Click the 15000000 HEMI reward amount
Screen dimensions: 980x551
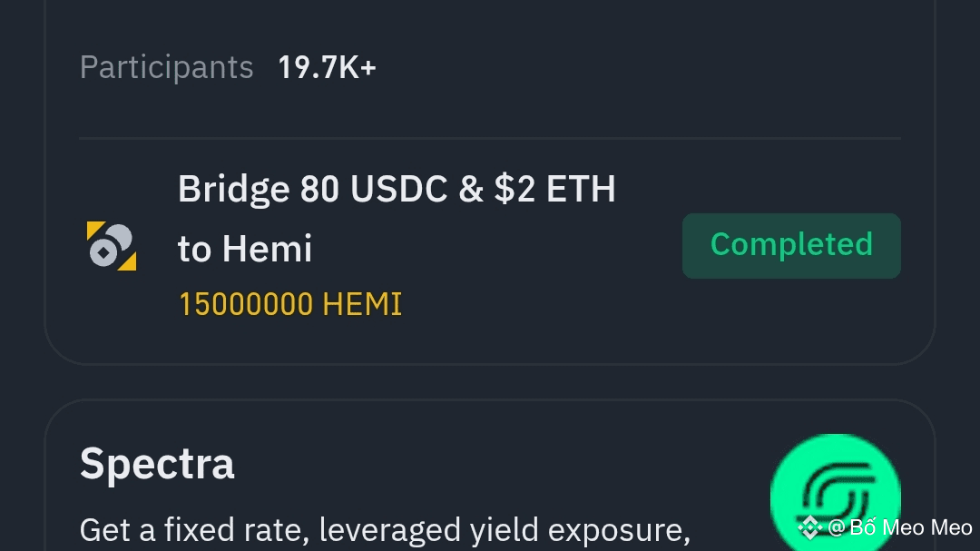pos(290,305)
